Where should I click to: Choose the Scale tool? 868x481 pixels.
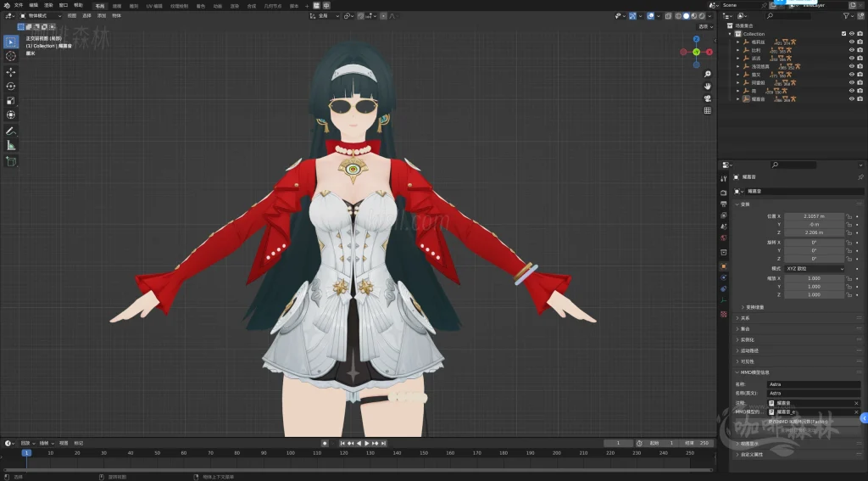(11, 101)
